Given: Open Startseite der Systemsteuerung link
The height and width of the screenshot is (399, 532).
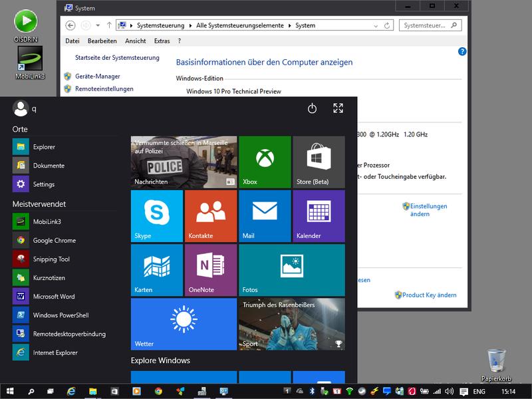Looking at the screenshot, I should pos(117,58).
